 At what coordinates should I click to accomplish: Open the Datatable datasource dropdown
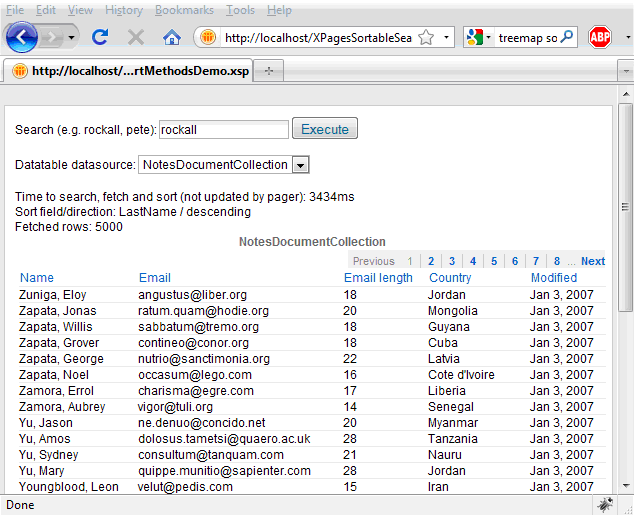click(x=300, y=164)
